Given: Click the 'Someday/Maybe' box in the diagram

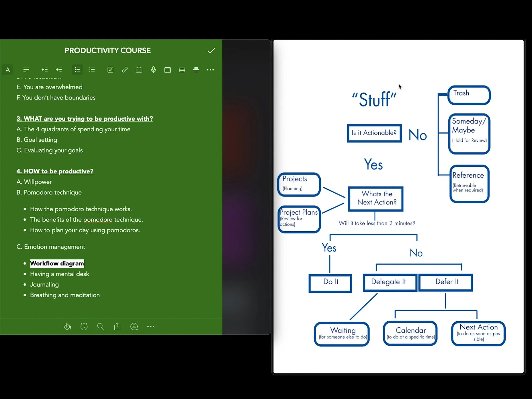Looking at the screenshot, I should tap(469, 134).
